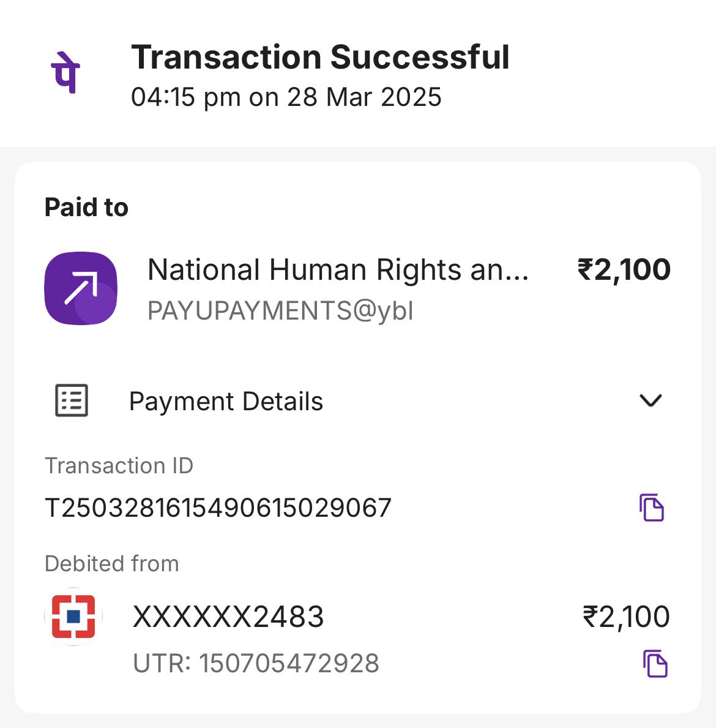The width and height of the screenshot is (716, 728).
Task: Click the Payment Details label
Action: (x=226, y=402)
